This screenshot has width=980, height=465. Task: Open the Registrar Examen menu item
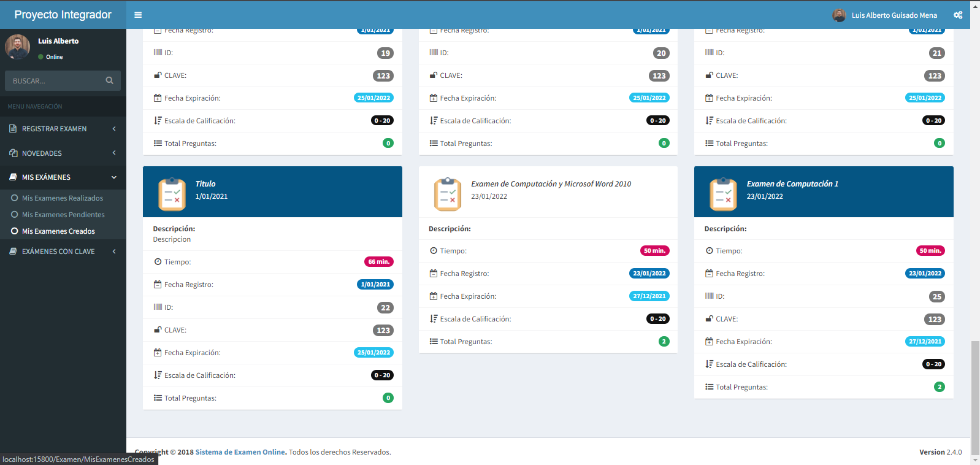tap(63, 129)
